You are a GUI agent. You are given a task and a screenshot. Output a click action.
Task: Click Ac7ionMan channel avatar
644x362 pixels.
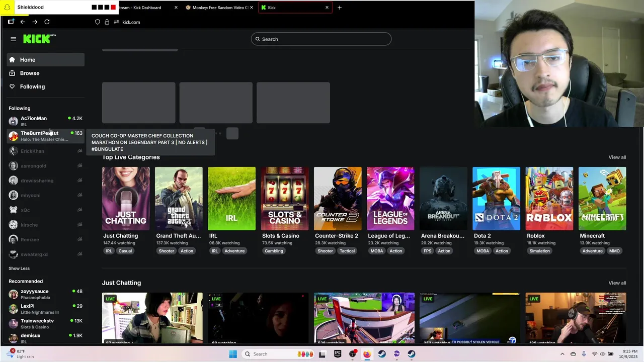coord(13,121)
